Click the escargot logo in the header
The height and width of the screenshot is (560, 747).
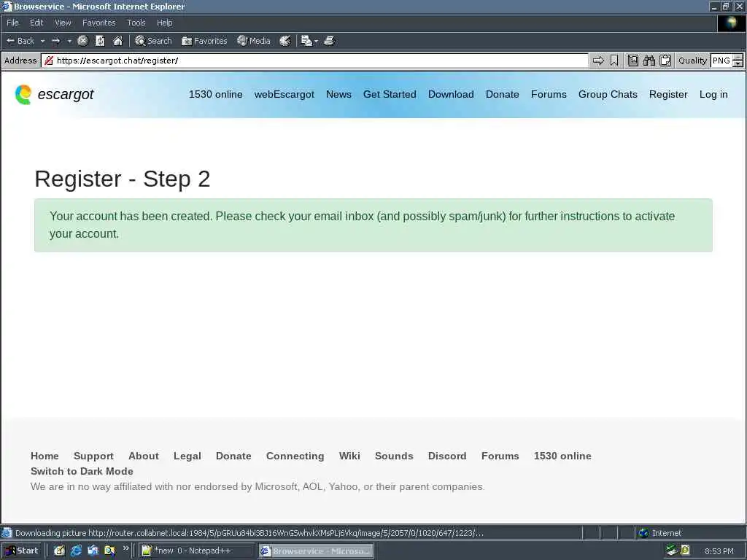[54, 94]
